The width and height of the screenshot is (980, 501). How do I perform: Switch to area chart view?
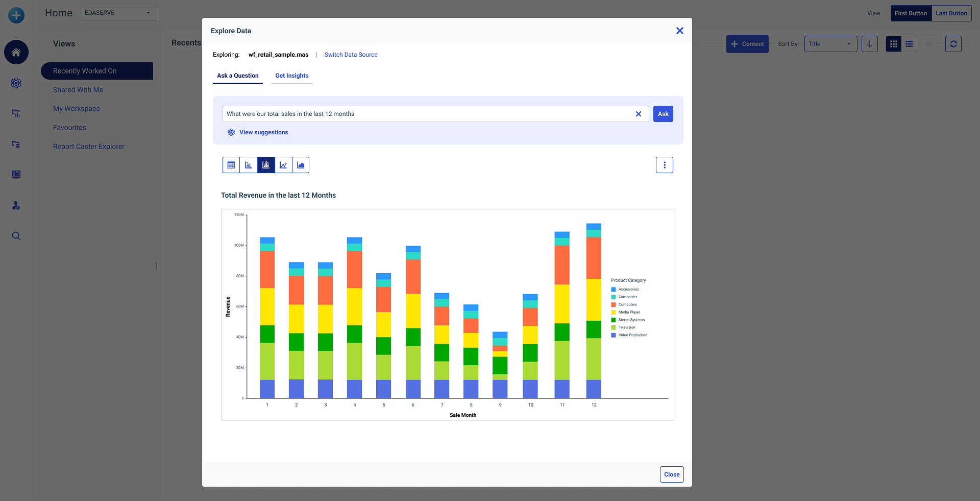[301, 165]
